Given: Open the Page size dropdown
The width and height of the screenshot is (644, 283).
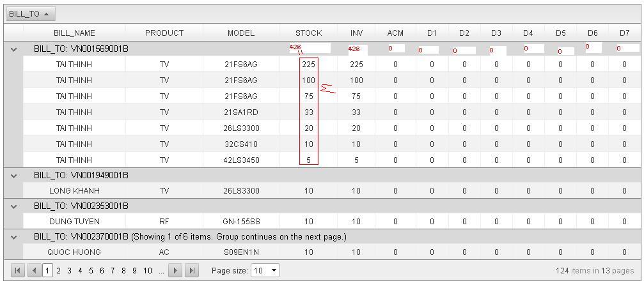Looking at the screenshot, I should pos(265,271).
